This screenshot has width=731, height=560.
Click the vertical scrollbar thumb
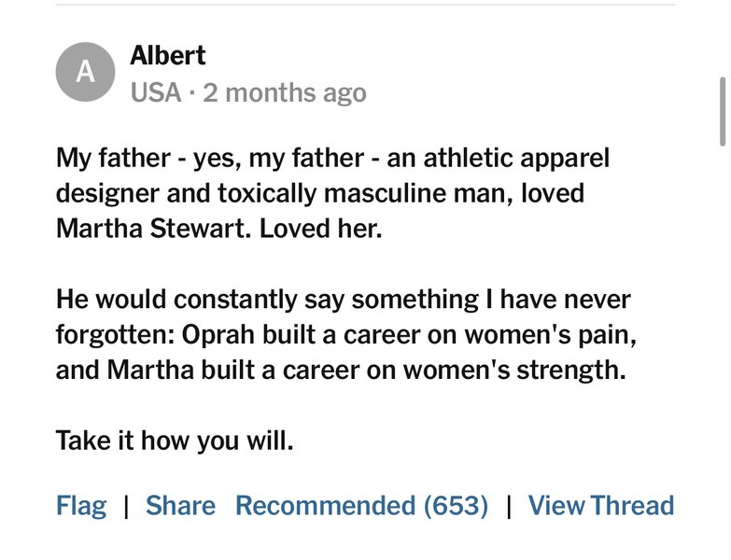point(723,112)
